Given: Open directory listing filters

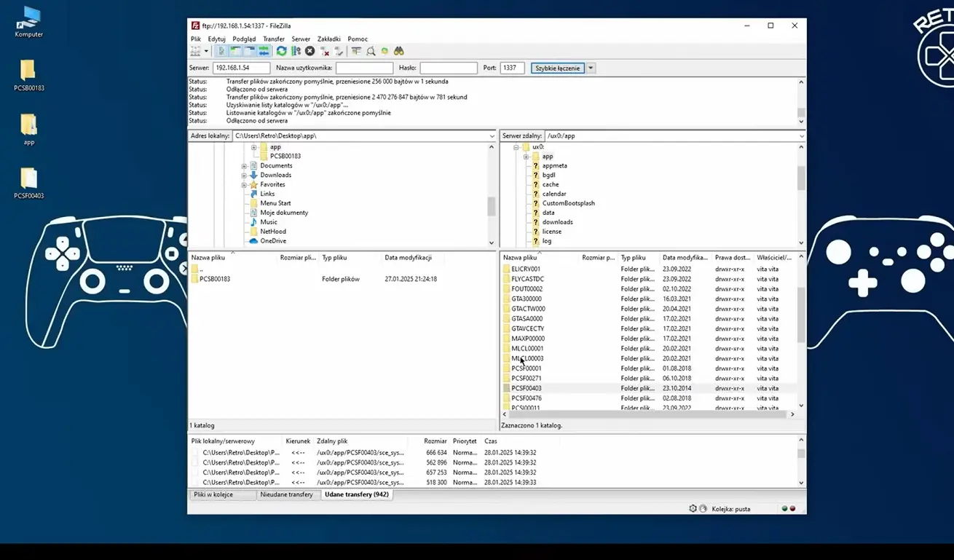Looking at the screenshot, I should pos(355,51).
